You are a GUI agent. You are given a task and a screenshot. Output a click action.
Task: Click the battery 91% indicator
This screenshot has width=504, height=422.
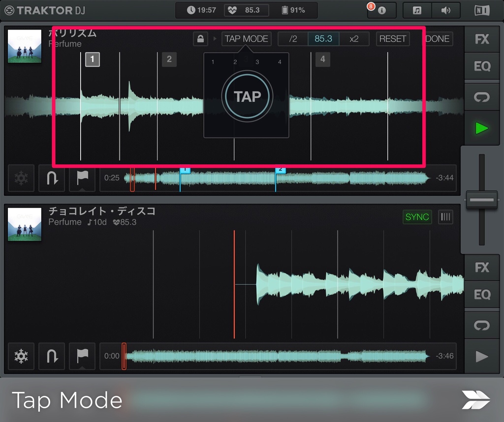[293, 10]
